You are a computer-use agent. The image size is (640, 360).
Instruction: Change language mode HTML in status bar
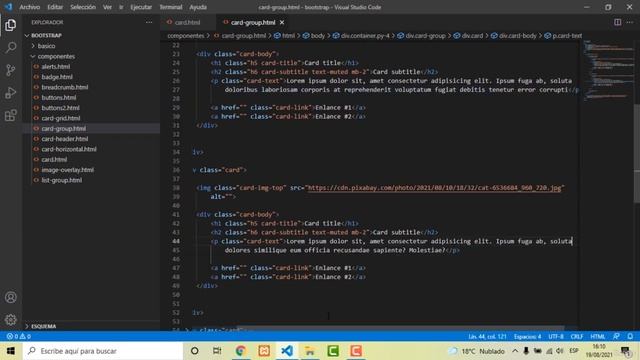coord(598,336)
